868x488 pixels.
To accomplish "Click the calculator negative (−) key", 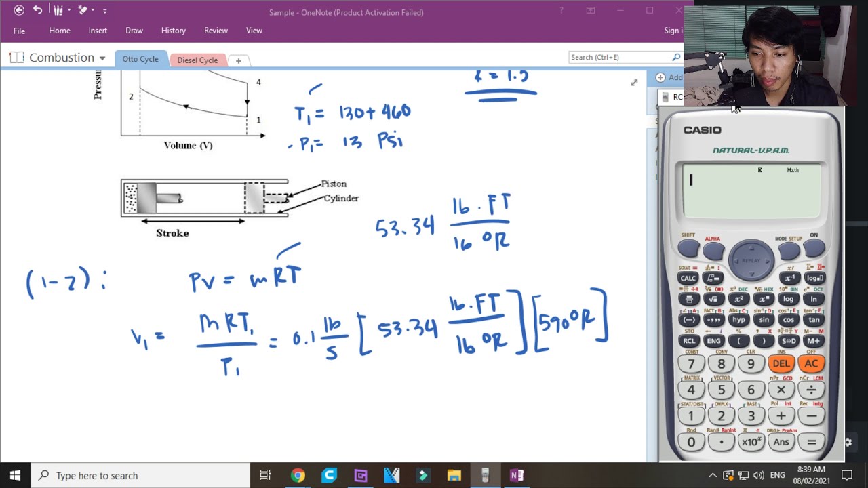I will (689, 320).
